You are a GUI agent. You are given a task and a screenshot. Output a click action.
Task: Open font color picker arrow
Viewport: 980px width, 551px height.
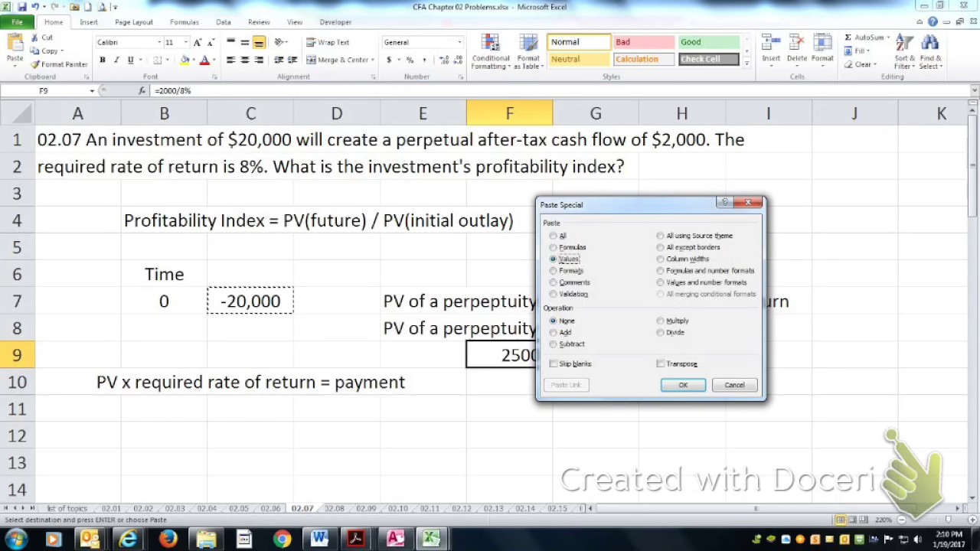click(x=213, y=60)
